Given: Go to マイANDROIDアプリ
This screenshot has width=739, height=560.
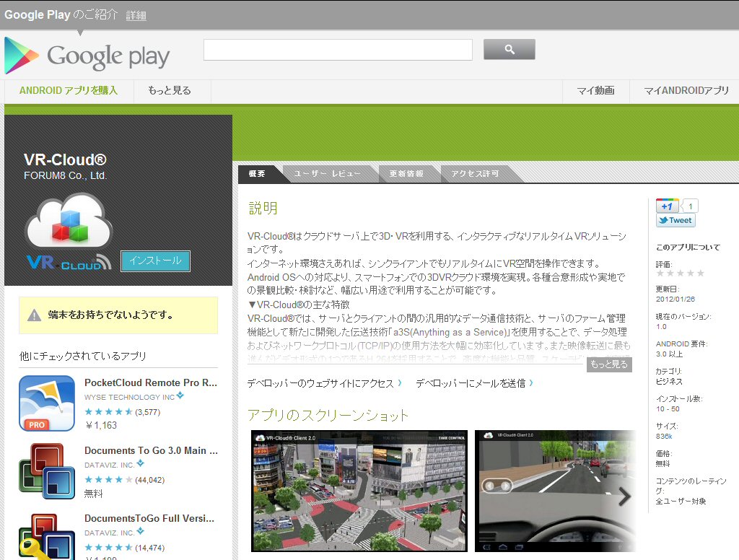Looking at the screenshot, I should [686, 90].
